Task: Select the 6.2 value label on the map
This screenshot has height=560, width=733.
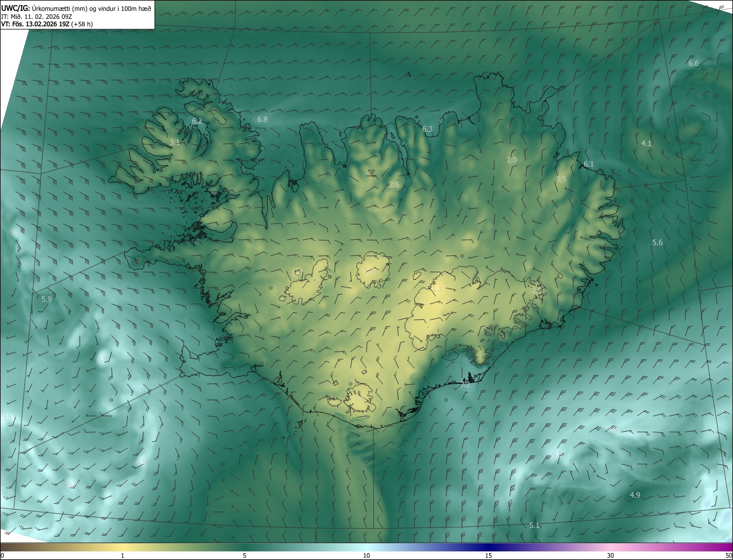Action: click(x=197, y=121)
